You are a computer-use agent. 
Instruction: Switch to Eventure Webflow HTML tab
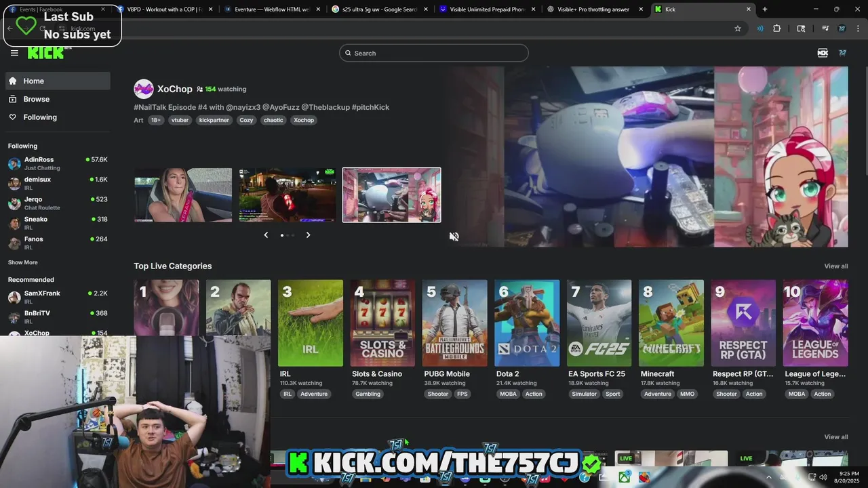click(273, 9)
